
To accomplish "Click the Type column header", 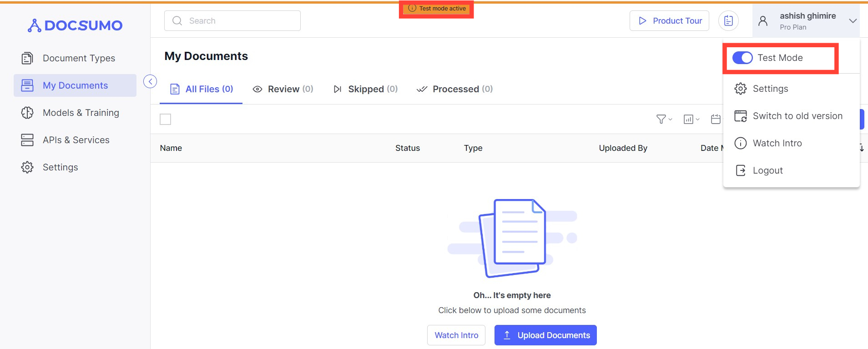I will 473,148.
